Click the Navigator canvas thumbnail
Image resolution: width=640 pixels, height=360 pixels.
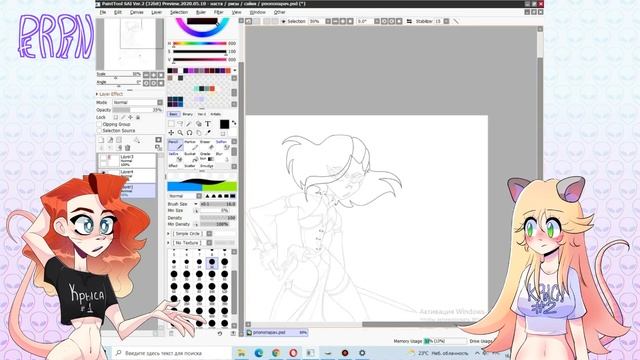[130, 44]
